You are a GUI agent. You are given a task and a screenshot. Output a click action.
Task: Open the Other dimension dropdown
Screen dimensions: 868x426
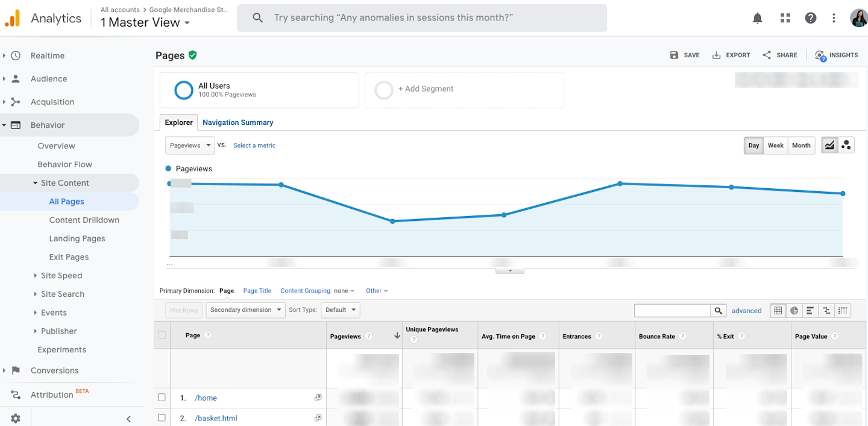(377, 291)
